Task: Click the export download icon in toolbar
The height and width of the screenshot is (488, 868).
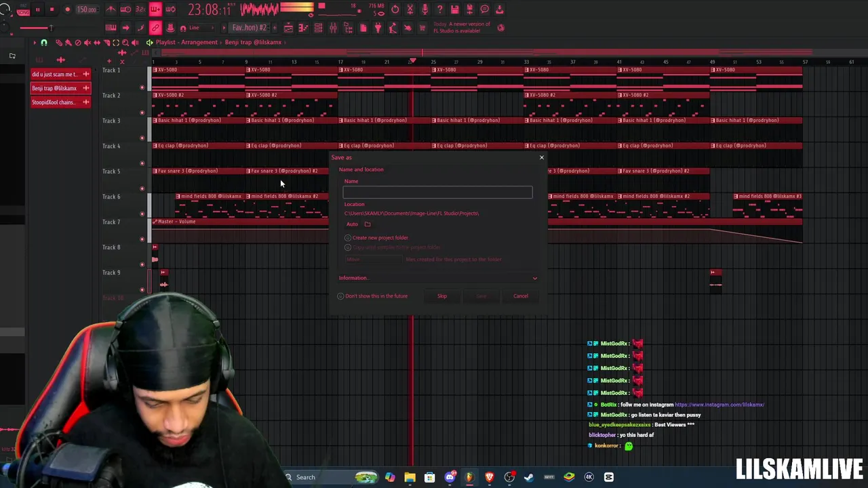Action: point(499,9)
